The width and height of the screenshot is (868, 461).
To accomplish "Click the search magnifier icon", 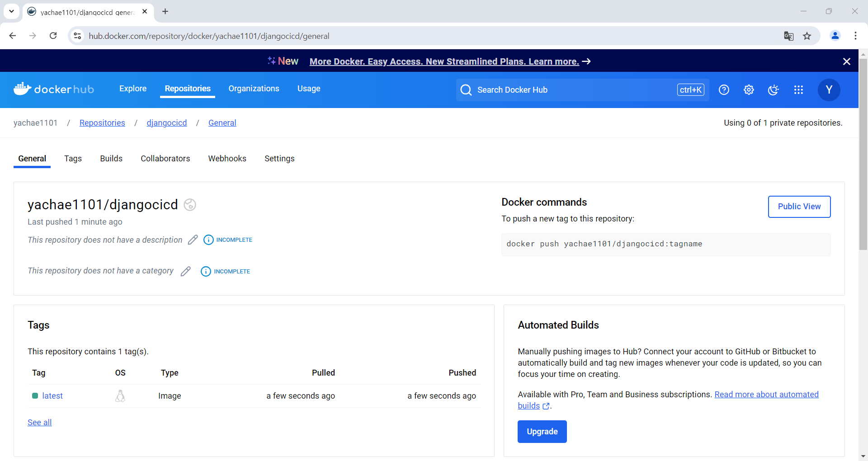I will pos(466,90).
